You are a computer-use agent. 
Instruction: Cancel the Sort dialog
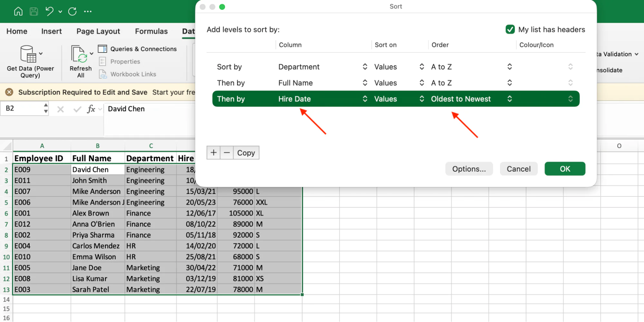[x=519, y=169]
